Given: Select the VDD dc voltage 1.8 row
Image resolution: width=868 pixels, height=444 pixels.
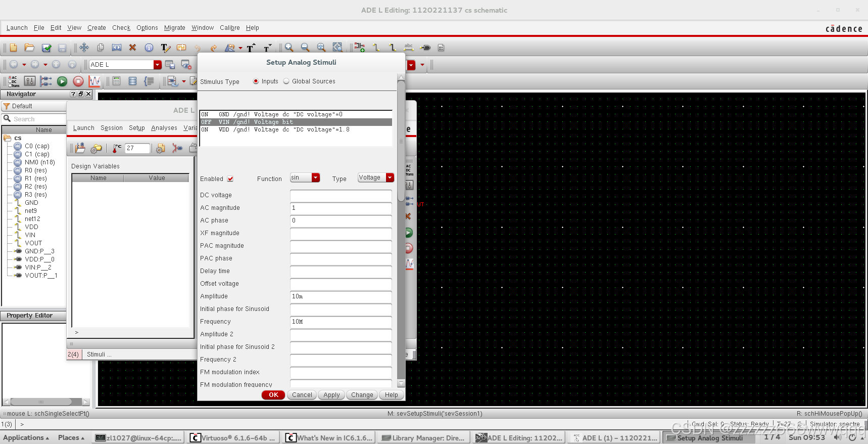Looking at the screenshot, I should click(x=296, y=129).
